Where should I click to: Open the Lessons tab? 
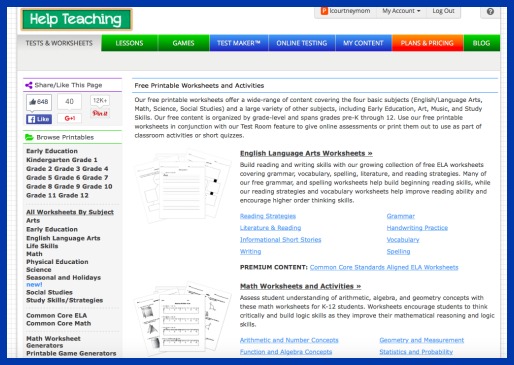(129, 43)
